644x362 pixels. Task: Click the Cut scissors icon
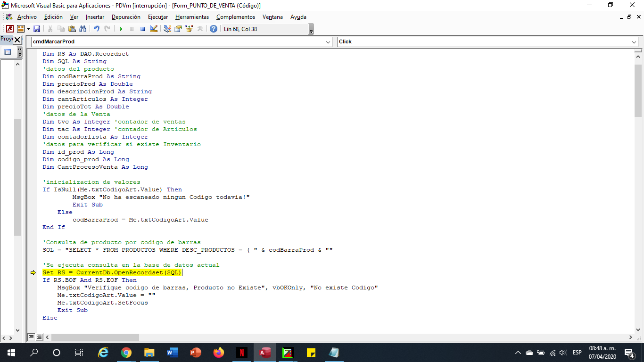click(50, 29)
